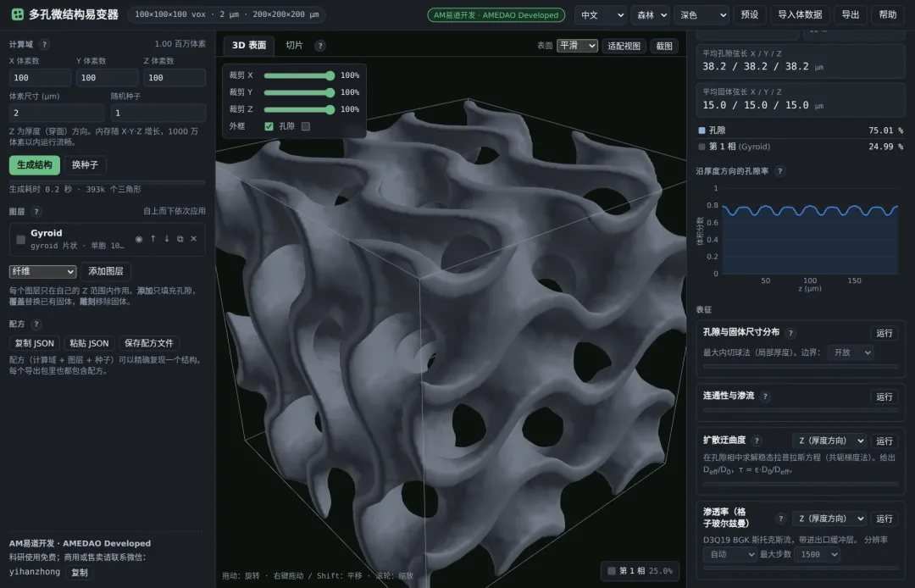Open the theme color dropdown showing 森林

tap(650, 15)
